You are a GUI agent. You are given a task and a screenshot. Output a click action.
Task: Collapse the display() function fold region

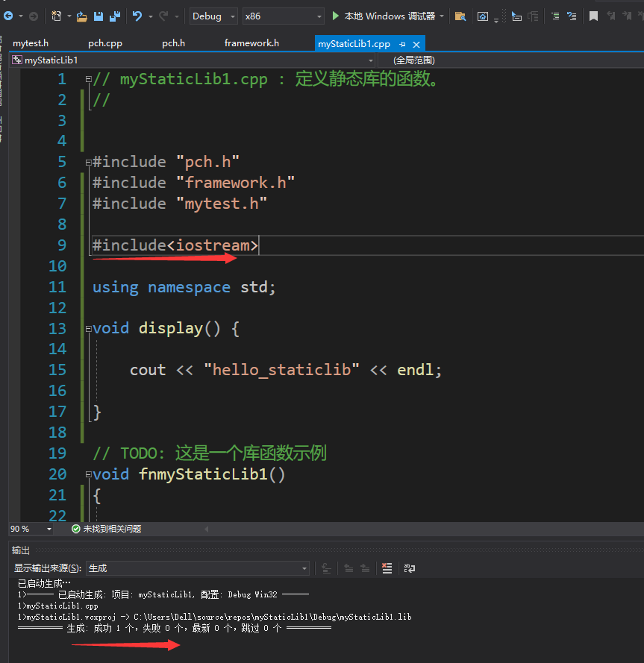coord(87,327)
